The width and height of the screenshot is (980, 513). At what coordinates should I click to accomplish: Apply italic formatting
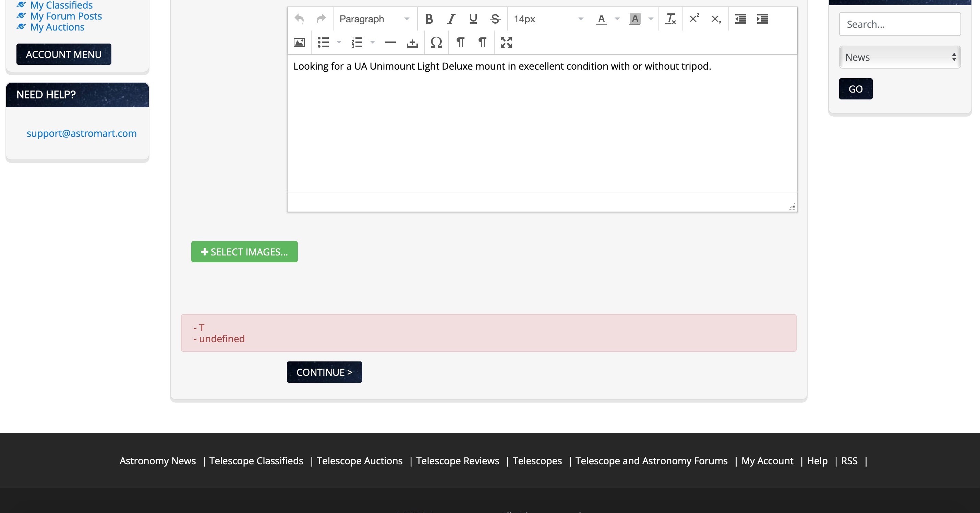[451, 19]
